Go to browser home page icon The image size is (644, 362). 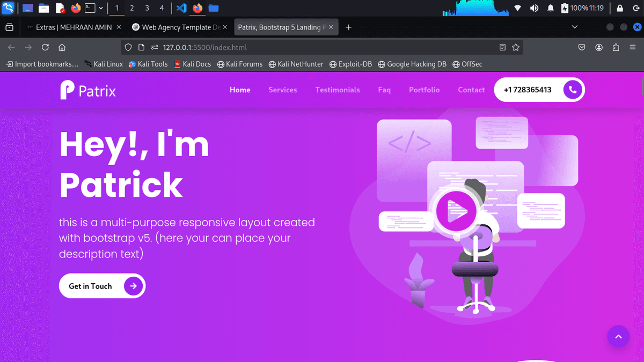coord(62,47)
